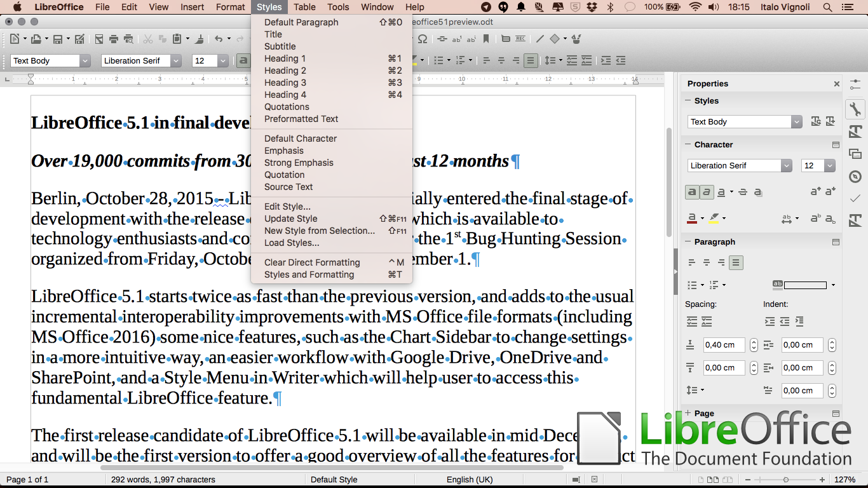Select Preformatted Text style entry
Viewport: 868px width, 488px height.
point(332,119)
